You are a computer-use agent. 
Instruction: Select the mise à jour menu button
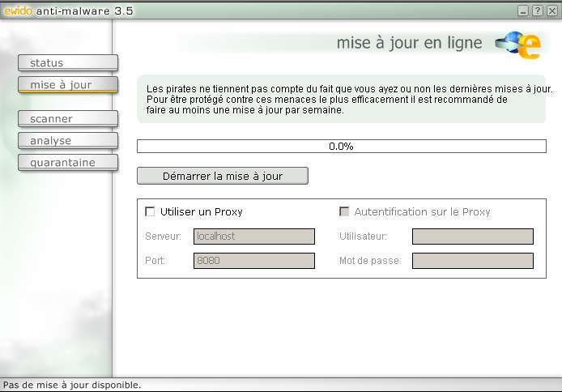point(68,85)
